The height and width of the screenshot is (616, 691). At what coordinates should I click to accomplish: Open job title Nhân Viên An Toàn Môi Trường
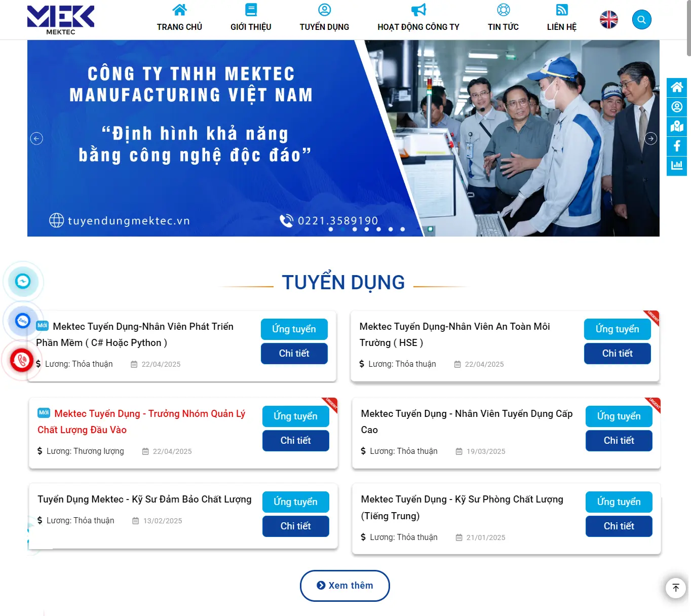[x=454, y=334]
